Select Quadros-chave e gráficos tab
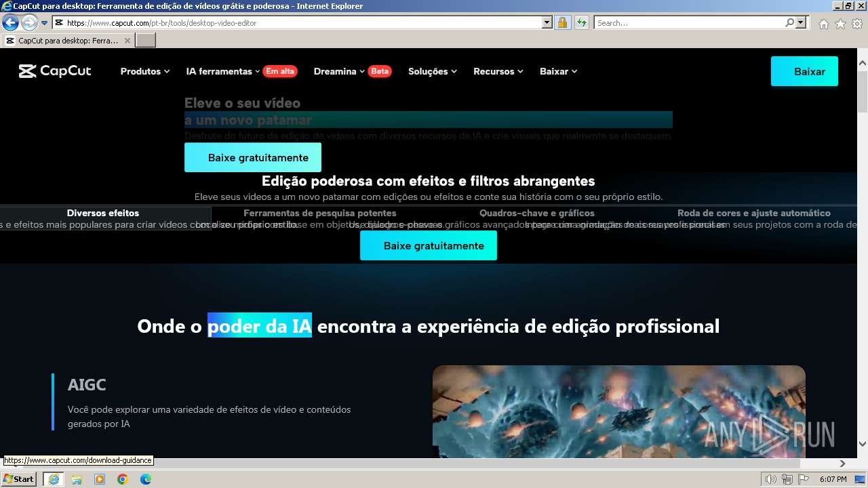 point(537,213)
